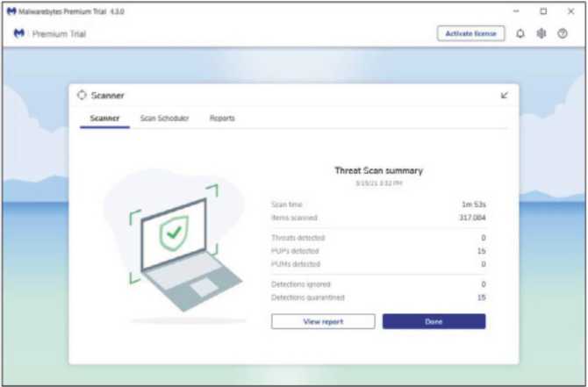
Task: Click the Threat Scan summary heading
Action: tap(379, 170)
